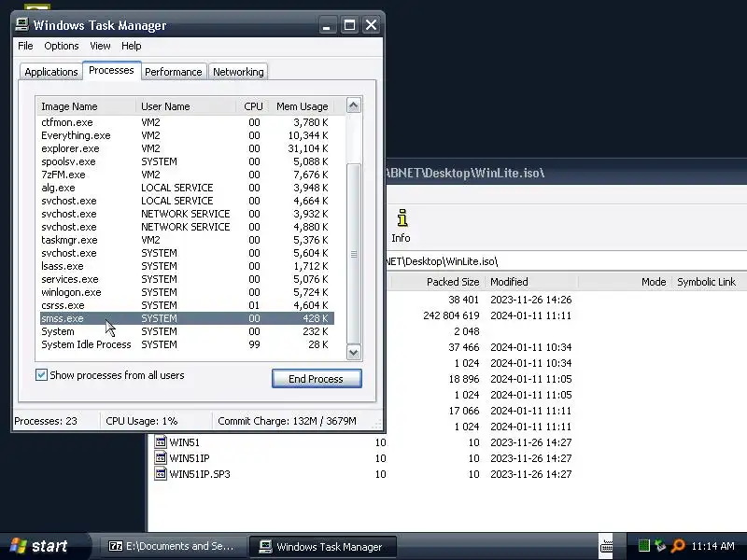Select the explorer.exe process row

tap(187, 148)
